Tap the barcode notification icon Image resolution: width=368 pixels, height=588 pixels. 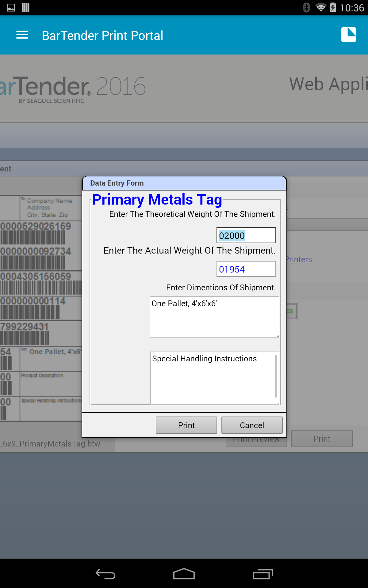[26, 8]
